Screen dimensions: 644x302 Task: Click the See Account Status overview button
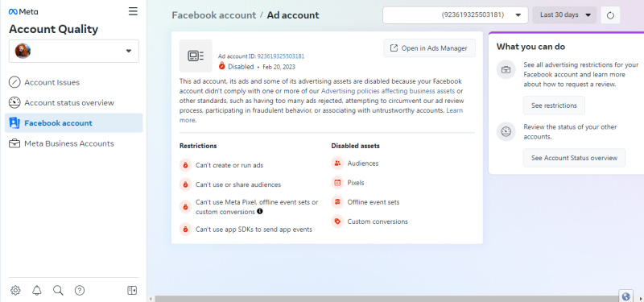tap(574, 158)
